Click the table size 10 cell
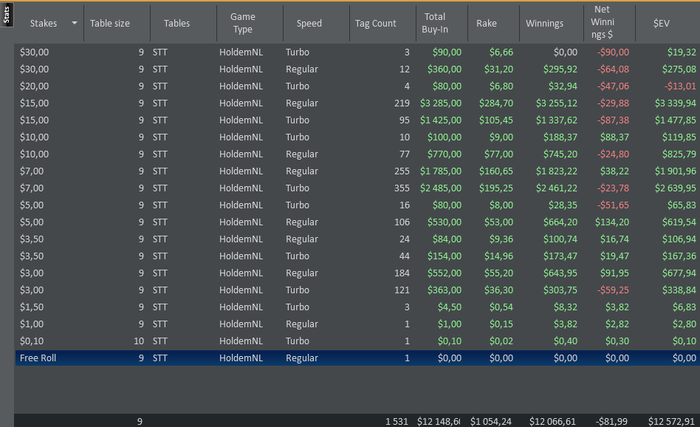700x427 pixels. (139, 341)
